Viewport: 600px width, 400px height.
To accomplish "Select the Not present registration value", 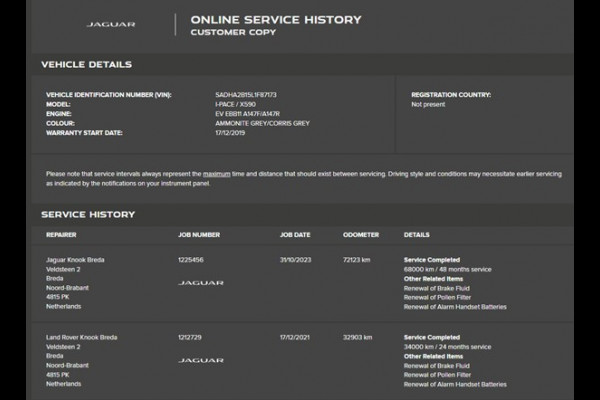I will pos(428,104).
